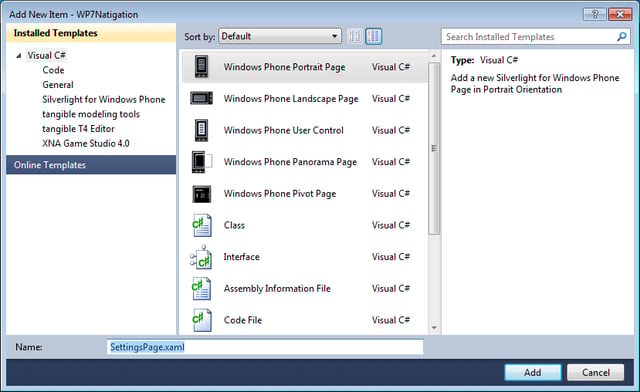This screenshot has height=392, width=640.
Task: Close the Add New Item dialog
Action: [620, 14]
